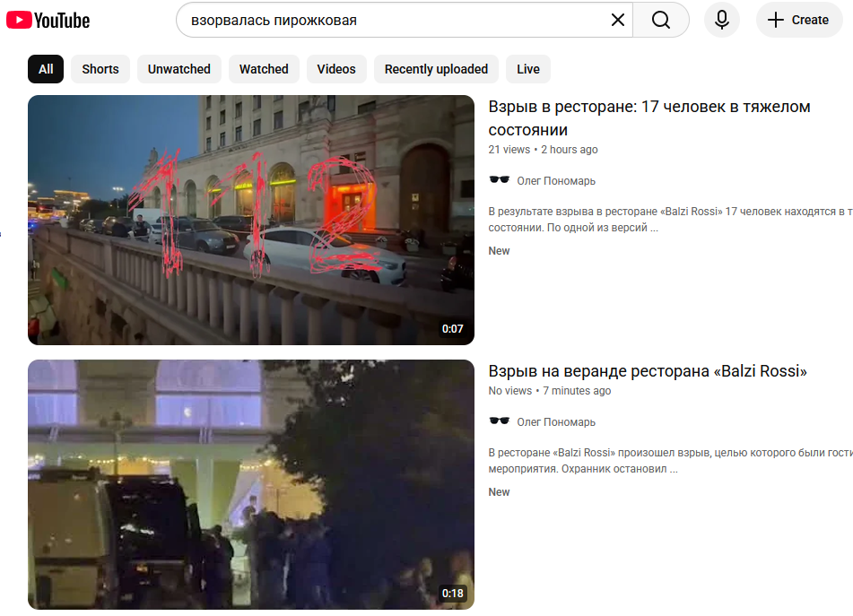Click '21 views • 2 hours ago' metadata

(x=543, y=150)
